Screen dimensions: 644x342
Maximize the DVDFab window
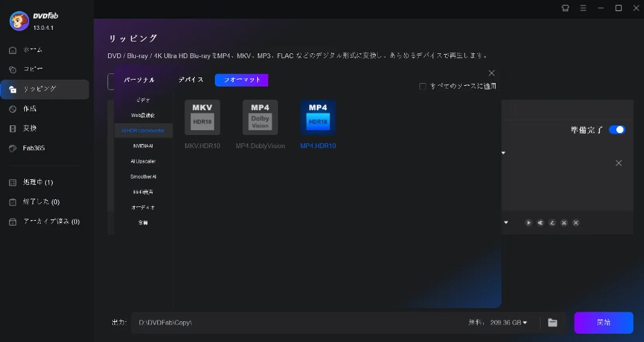(x=618, y=8)
